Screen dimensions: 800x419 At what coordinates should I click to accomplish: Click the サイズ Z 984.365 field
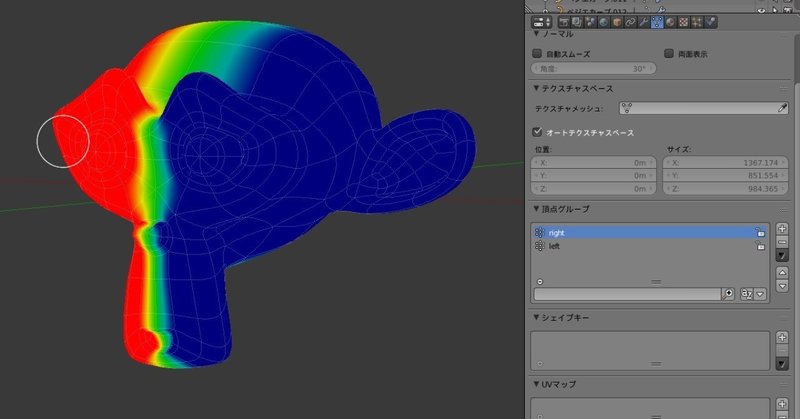coord(726,188)
